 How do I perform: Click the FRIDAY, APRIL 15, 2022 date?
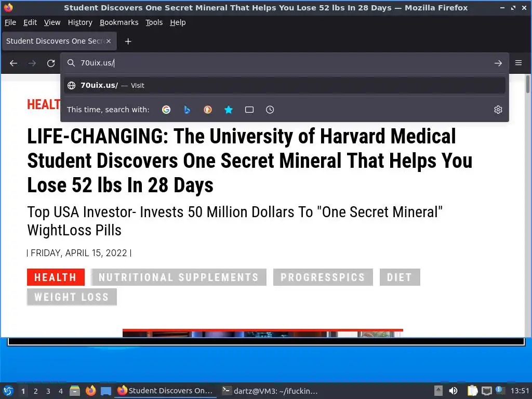pyautogui.click(x=79, y=253)
